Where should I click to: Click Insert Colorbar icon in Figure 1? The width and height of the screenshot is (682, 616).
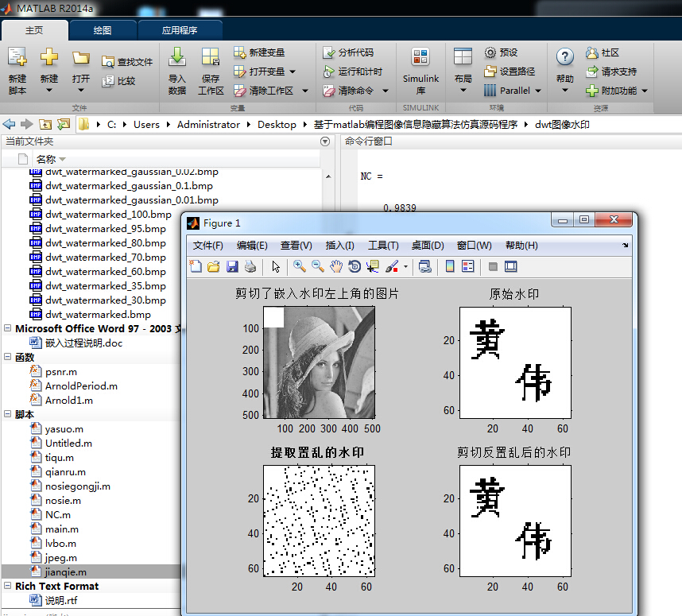(450, 266)
